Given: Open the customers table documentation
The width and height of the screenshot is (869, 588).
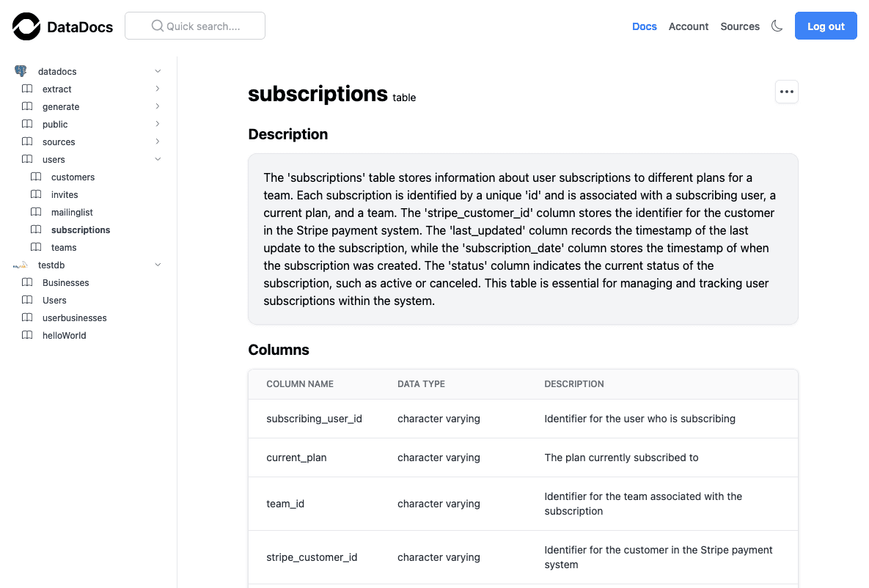Looking at the screenshot, I should 73,177.
